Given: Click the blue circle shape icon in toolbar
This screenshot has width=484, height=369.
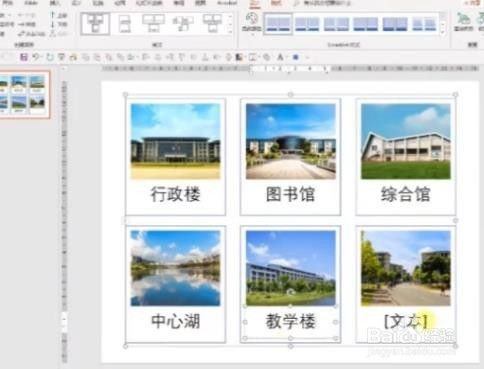Looking at the screenshot, I should [295, 57].
